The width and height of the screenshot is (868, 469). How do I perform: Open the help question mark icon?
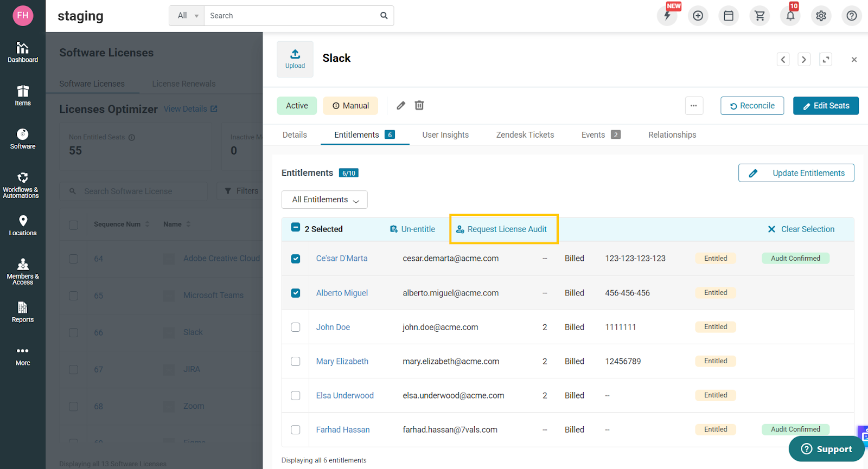click(x=852, y=16)
